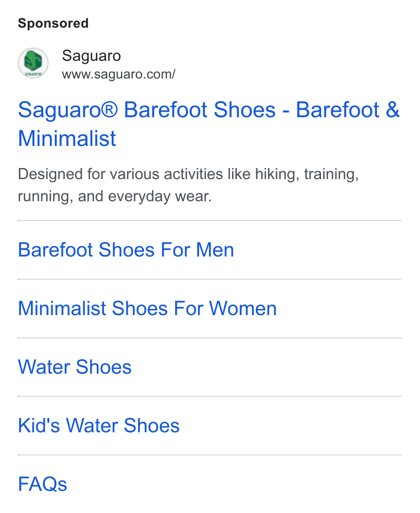Open the FAQs sitelink
This screenshot has width=420, height=513.
pyautogui.click(x=43, y=484)
